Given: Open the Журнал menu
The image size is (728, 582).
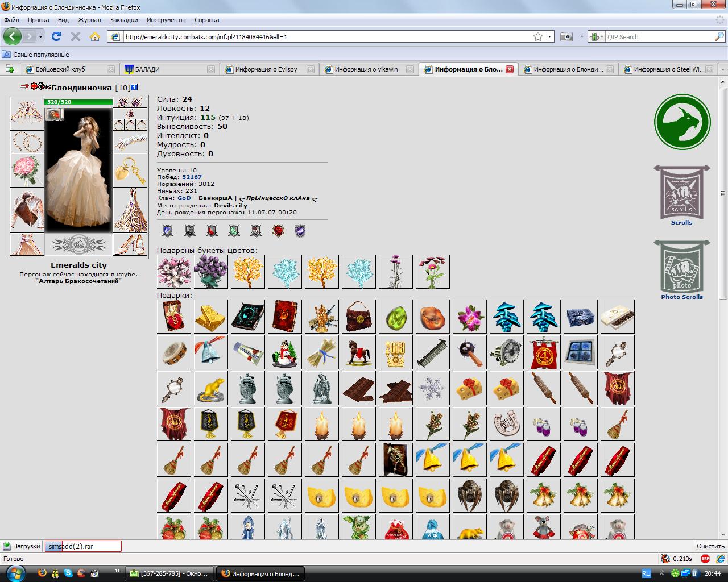Looking at the screenshot, I should click(89, 20).
